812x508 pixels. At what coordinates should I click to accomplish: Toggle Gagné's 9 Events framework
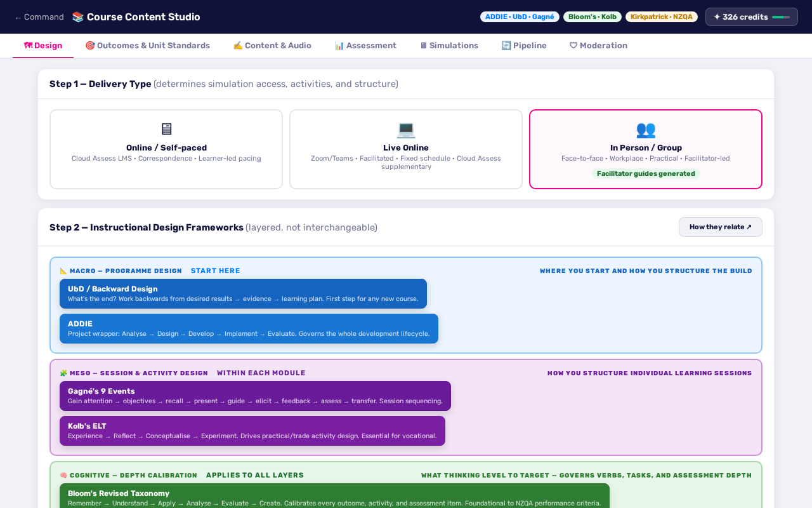tap(255, 396)
